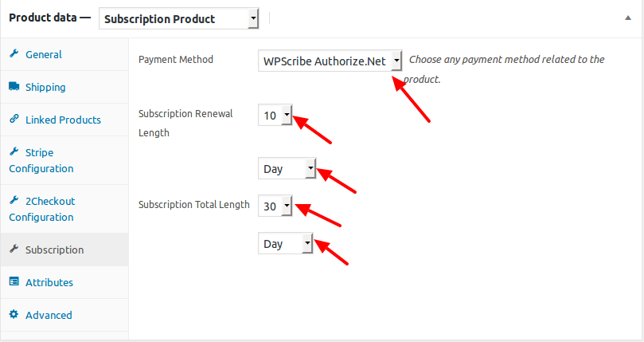Click the Subscription tab wrench icon

[14, 249]
